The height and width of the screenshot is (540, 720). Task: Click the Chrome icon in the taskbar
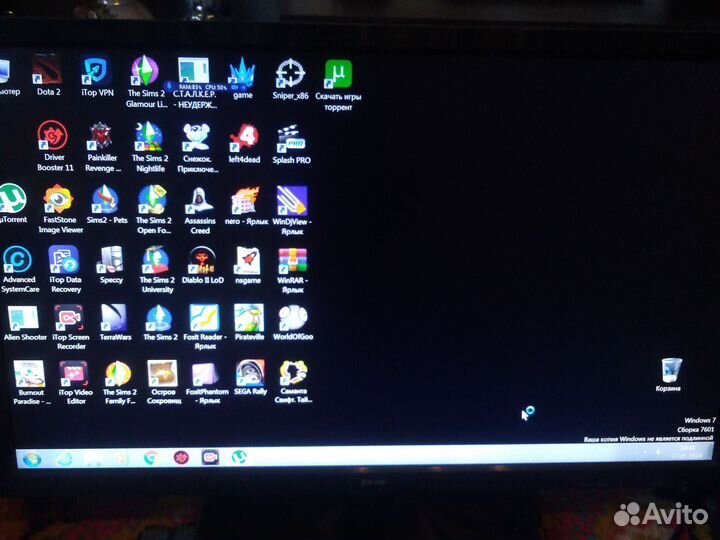[x=150, y=458]
